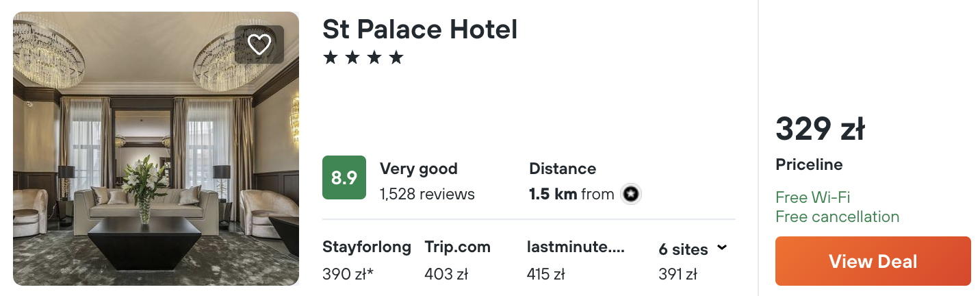Click the Free Wi-Fi label
This screenshot has height=296, width=980.
click(812, 198)
